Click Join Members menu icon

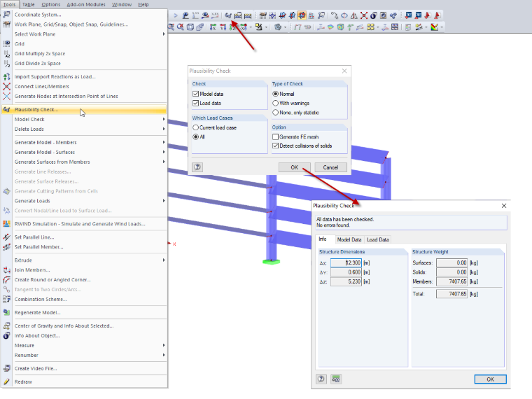(6, 270)
